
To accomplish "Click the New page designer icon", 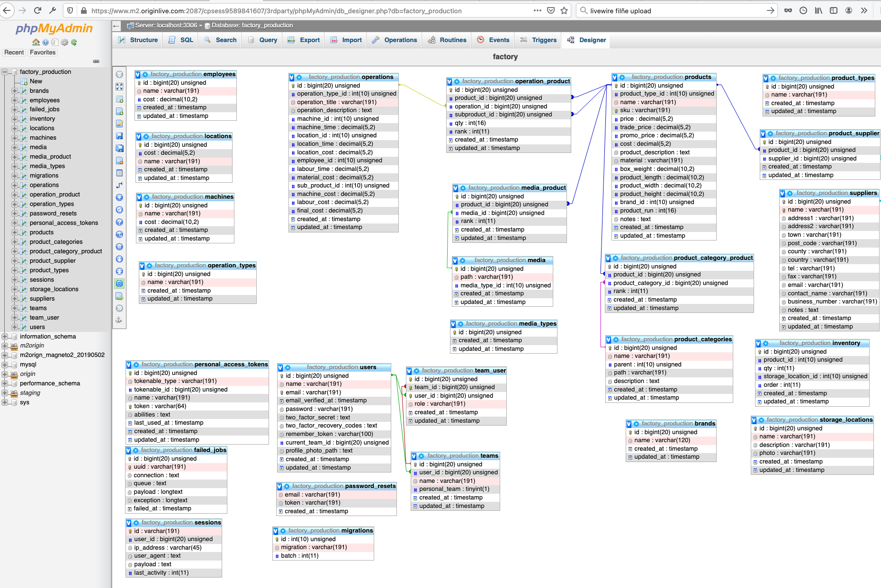I will (x=119, y=111).
